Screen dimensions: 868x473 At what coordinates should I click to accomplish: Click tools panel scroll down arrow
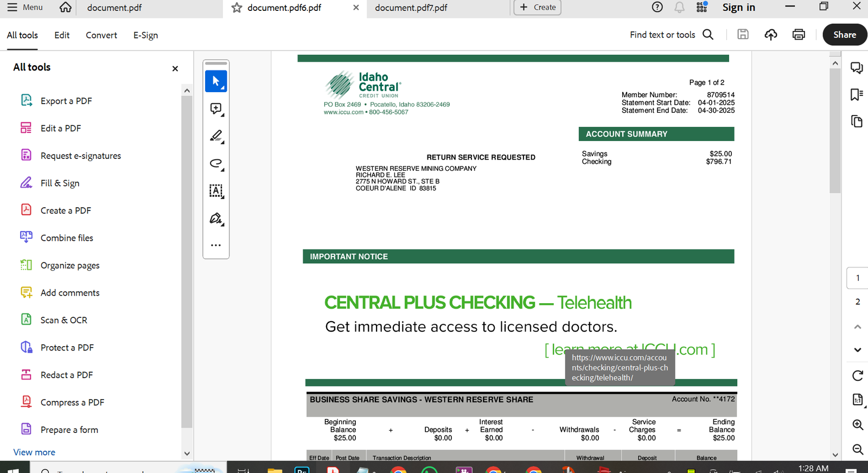[187, 453]
